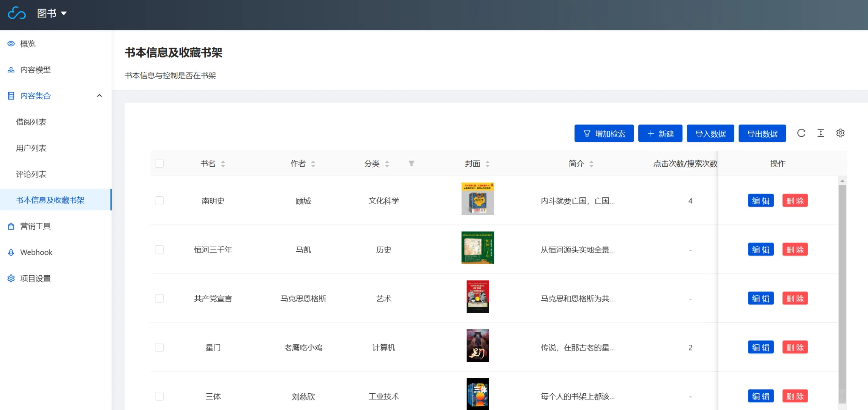Screen dimensions: 868x410
Task: Click the 分类 column filter funnel icon
Action: pos(411,164)
